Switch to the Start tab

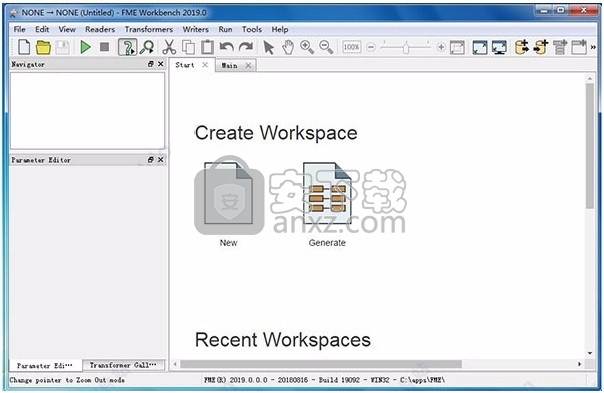(185, 65)
